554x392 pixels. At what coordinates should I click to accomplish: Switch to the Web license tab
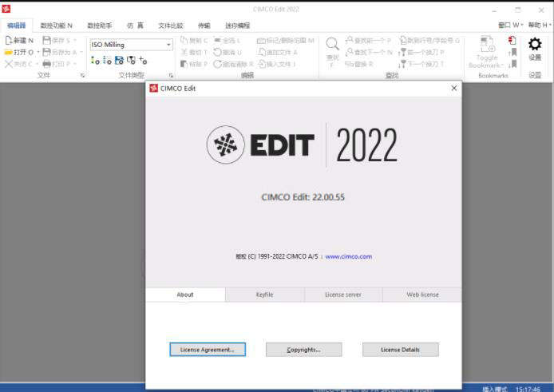(x=422, y=295)
